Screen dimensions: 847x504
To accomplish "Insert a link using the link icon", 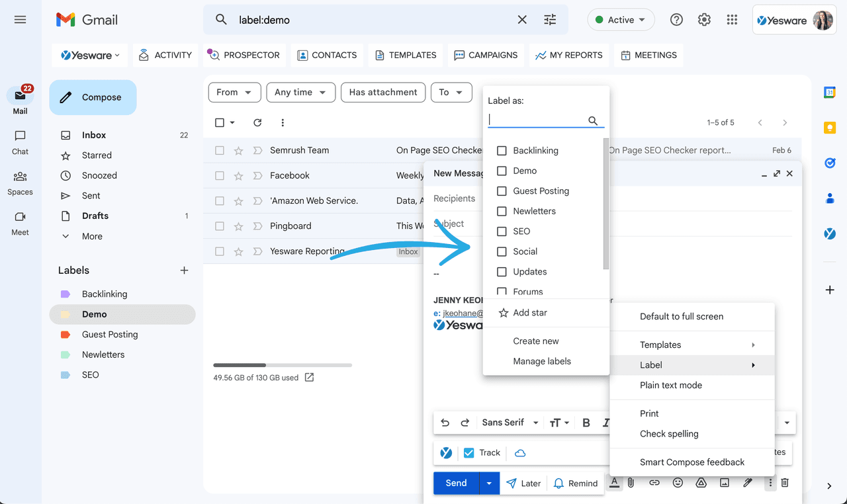I will 654,483.
